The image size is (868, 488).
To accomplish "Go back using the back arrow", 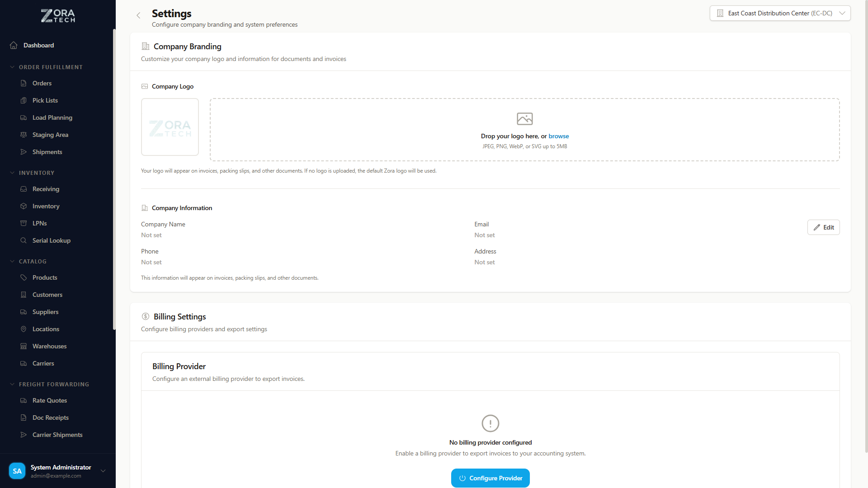I will coord(138,15).
